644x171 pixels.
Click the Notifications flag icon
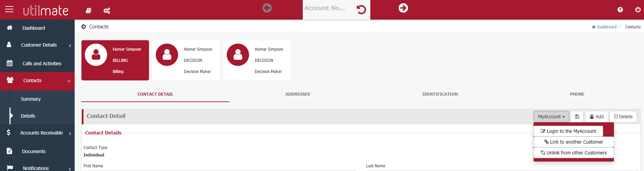click(x=10, y=168)
